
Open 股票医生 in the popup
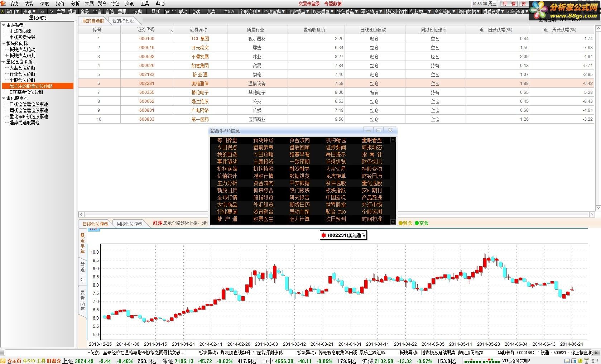[x=263, y=219]
